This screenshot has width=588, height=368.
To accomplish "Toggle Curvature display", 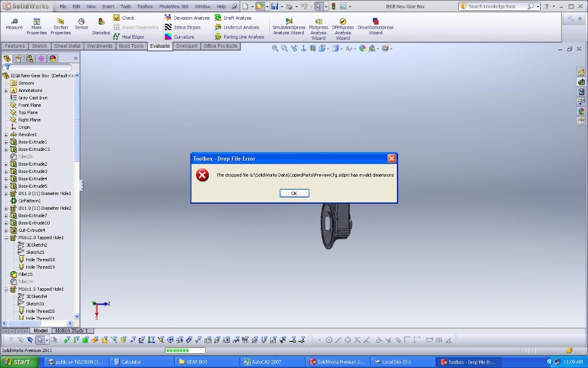I will 179,37.
